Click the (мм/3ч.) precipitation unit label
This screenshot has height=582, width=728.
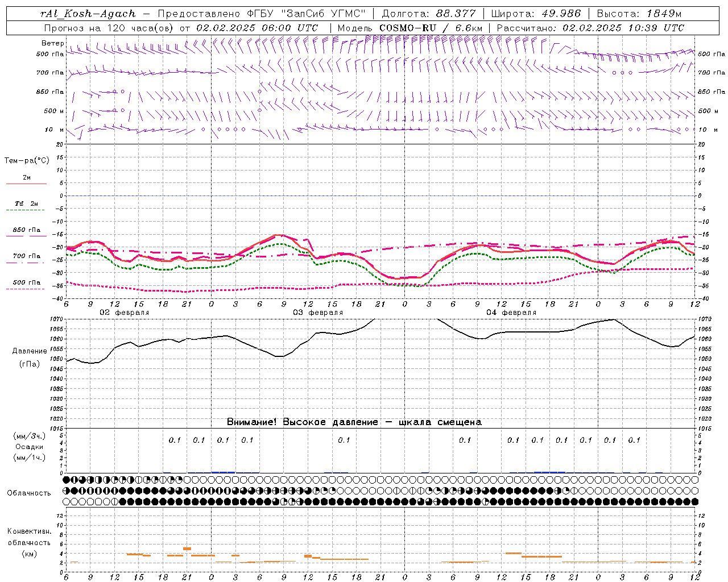click(x=29, y=436)
